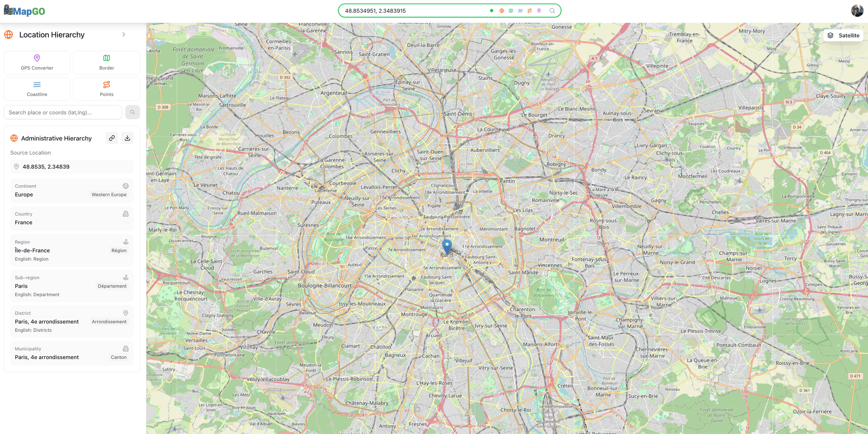Image resolution: width=868 pixels, height=434 pixels.
Task: Click the green map icon in top search bar
Action: (511, 11)
